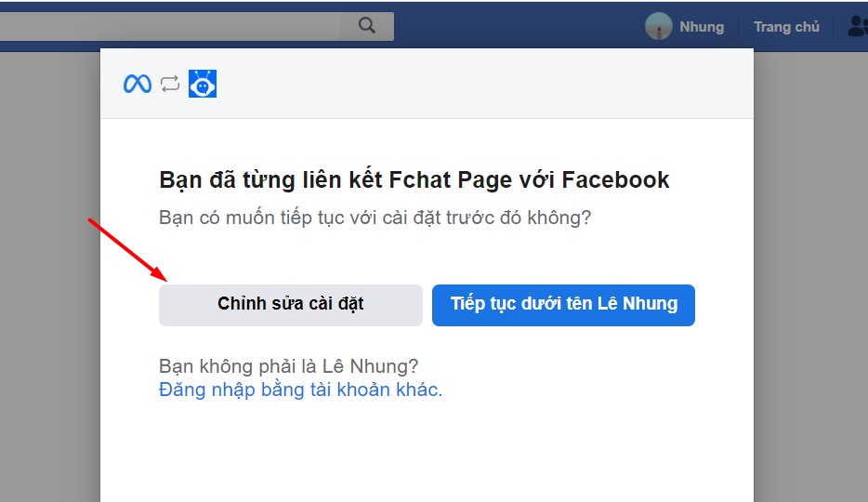868x502 pixels.
Task: Click the red arrow annotation
Action: tap(127, 249)
